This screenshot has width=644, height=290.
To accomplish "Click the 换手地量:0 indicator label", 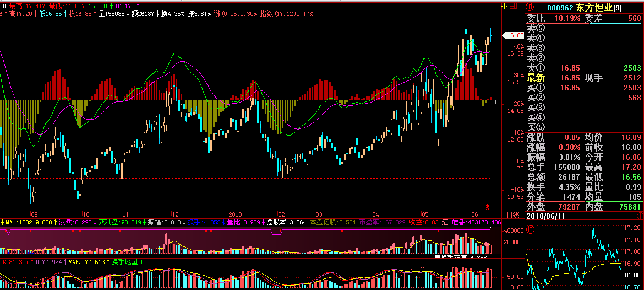I will (128, 262).
